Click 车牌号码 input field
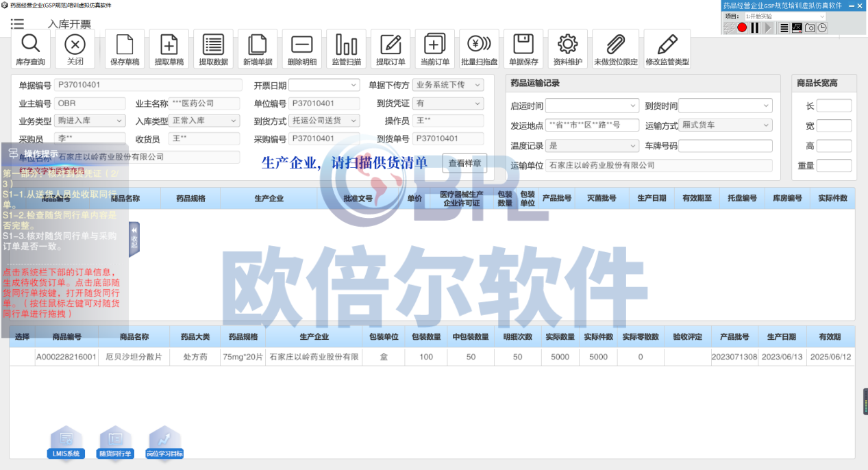The image size is (868, 470). click(x=726, y=146)
